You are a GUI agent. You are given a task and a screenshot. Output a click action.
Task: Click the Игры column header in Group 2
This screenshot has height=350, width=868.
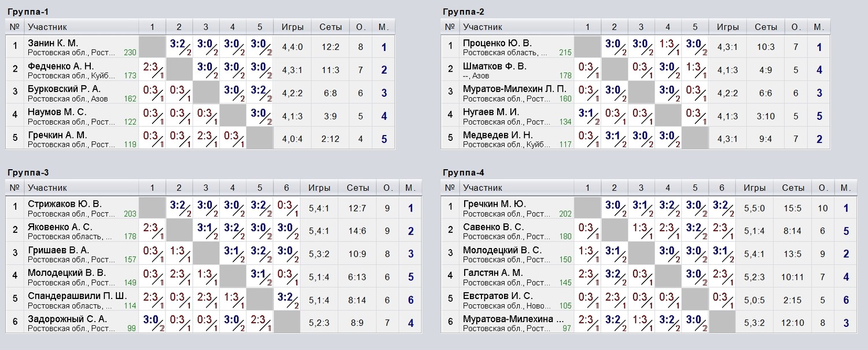pos(728,27)
